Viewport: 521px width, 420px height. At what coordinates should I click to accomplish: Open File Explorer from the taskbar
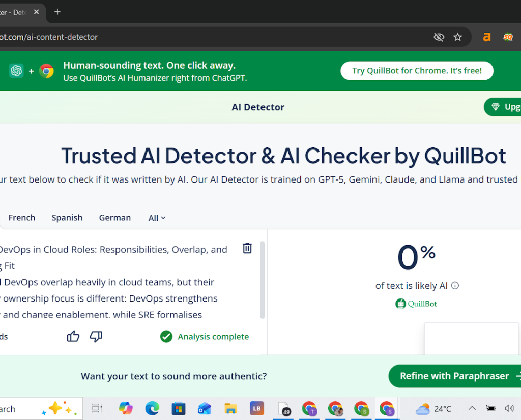tap(230, 409)
